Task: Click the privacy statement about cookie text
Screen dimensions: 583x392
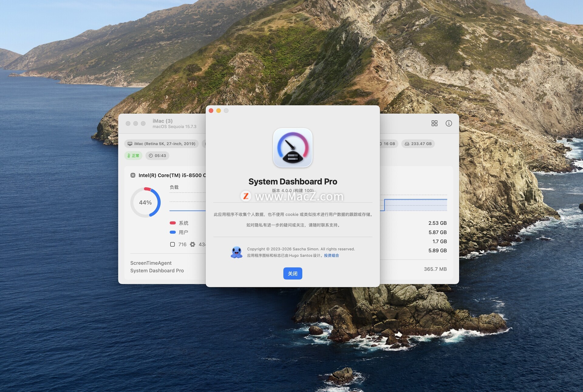Action: point(293,214)
